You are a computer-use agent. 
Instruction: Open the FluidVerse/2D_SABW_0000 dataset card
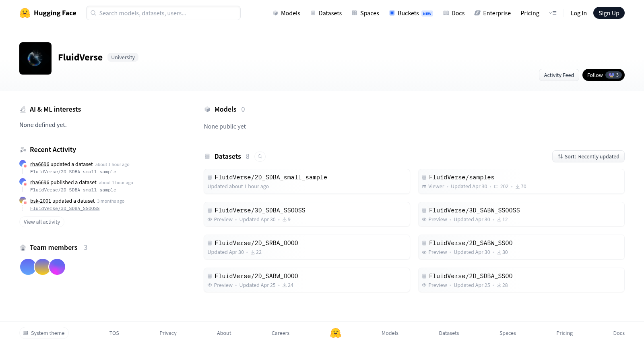(307, 280)
